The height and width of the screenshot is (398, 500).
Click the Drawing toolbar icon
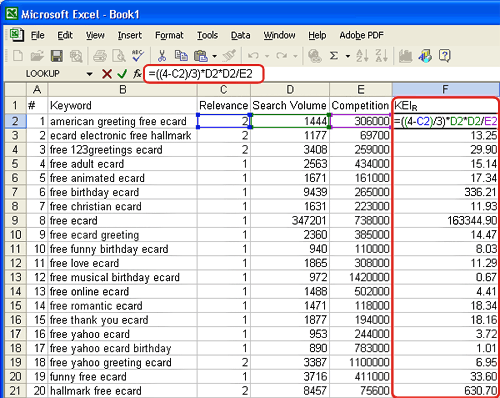coord(425,56)
